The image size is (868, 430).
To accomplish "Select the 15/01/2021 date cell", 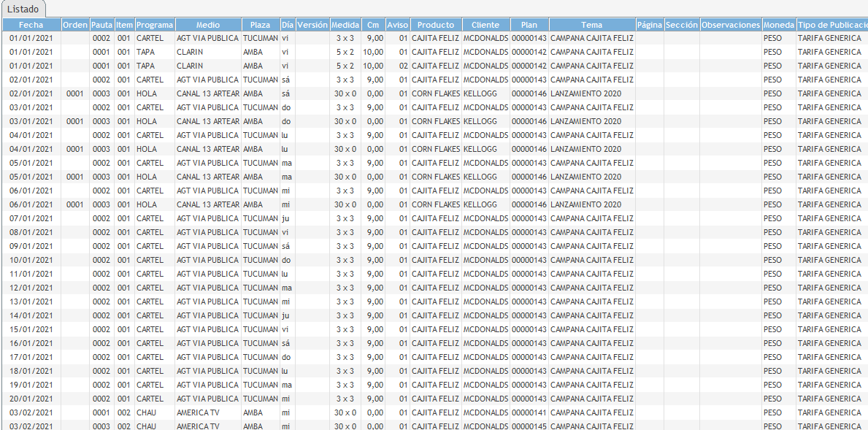I will pyautogui.click(x=31, y=329).
